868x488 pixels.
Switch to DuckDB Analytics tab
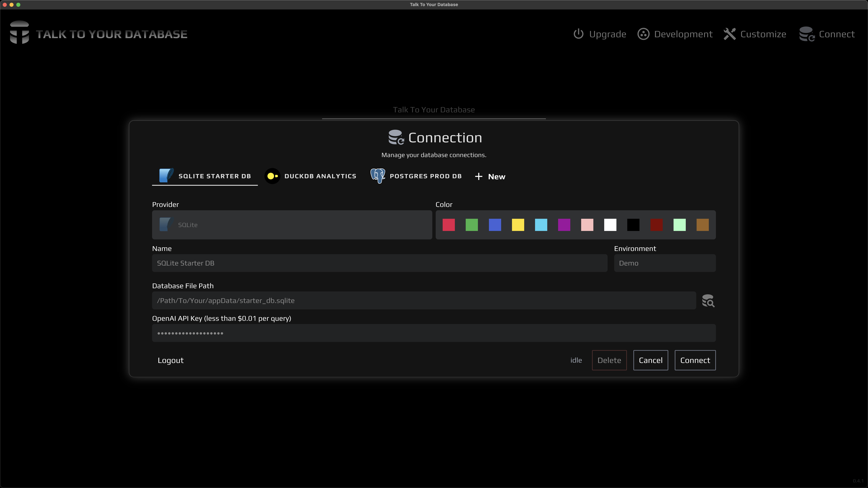310,176
